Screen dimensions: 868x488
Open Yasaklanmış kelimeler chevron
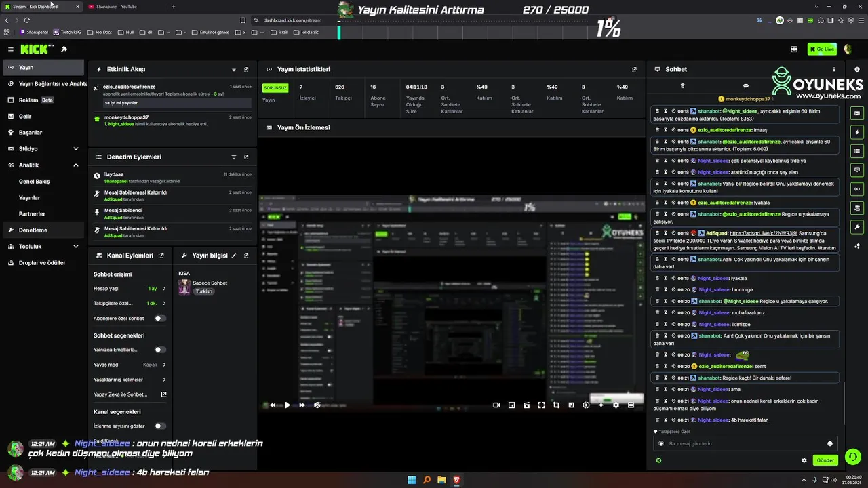(x=164, y=380)
